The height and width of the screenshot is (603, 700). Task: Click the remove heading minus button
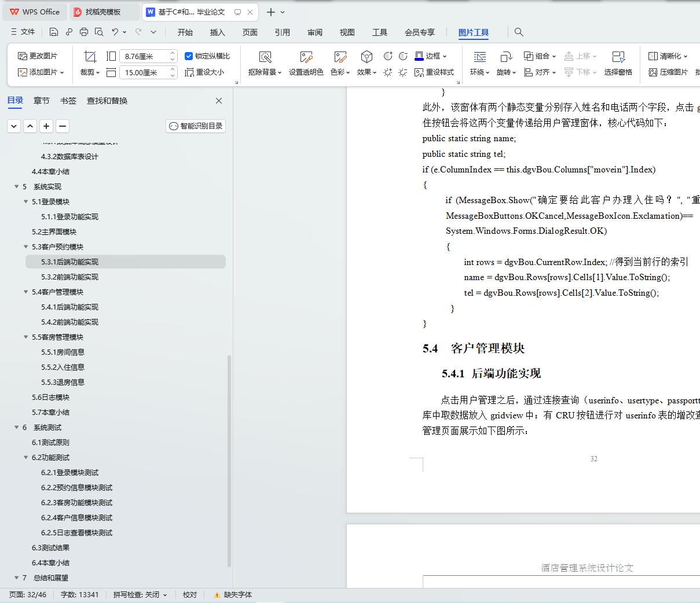click(63, 126)
